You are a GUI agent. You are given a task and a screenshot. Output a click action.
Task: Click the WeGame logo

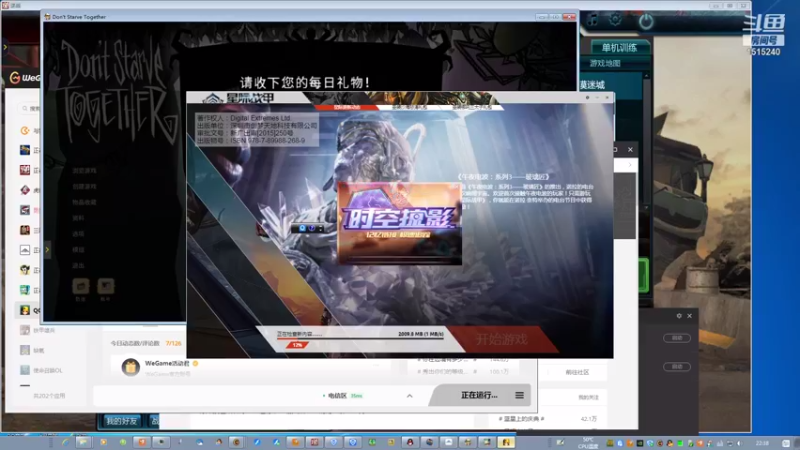pos(24,78)
